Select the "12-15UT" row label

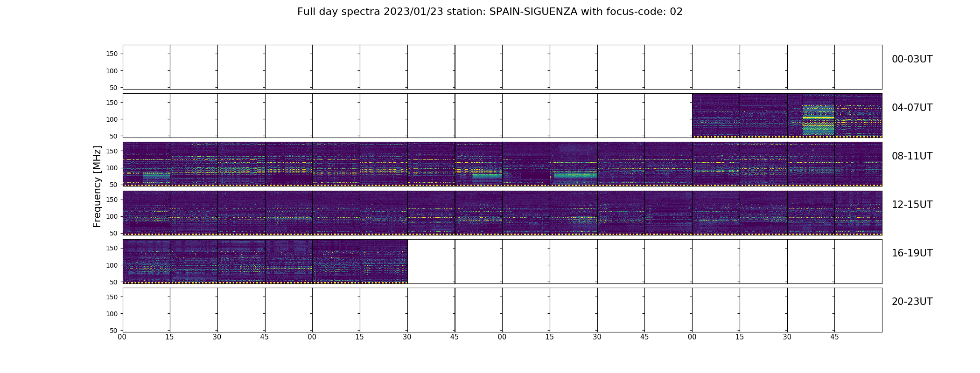click(912, 205)
